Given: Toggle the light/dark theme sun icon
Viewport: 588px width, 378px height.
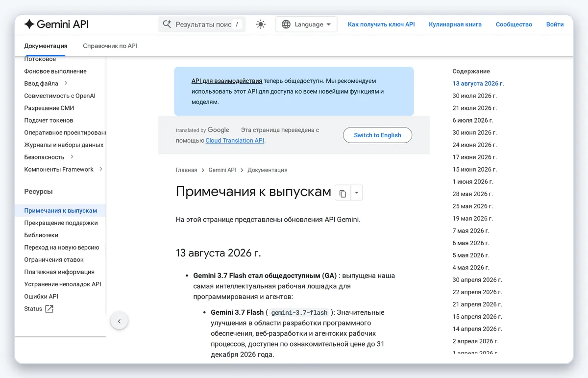Looking at the screenshot, I should tap(261, 25).
